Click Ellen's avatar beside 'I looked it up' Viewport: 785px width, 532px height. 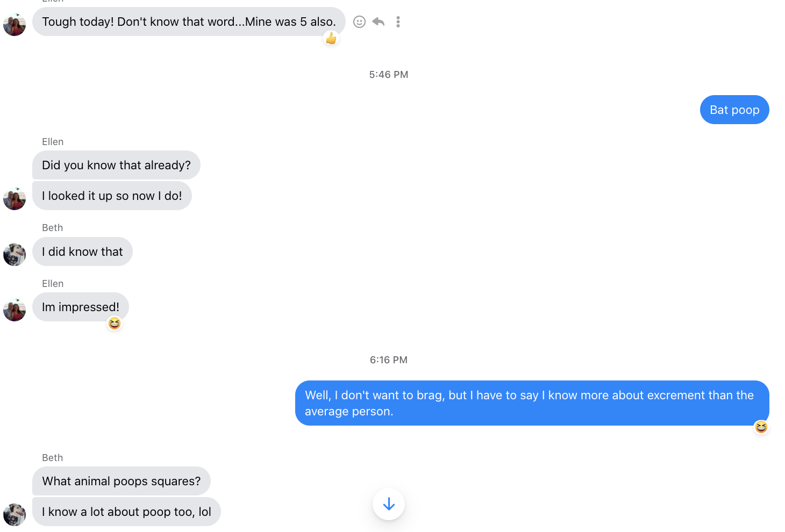[15, 199]
